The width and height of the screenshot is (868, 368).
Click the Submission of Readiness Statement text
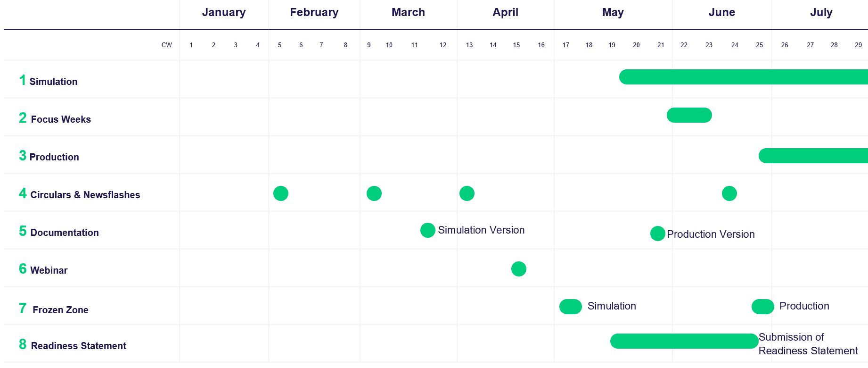pyautogui.click(x=808, y=344)
